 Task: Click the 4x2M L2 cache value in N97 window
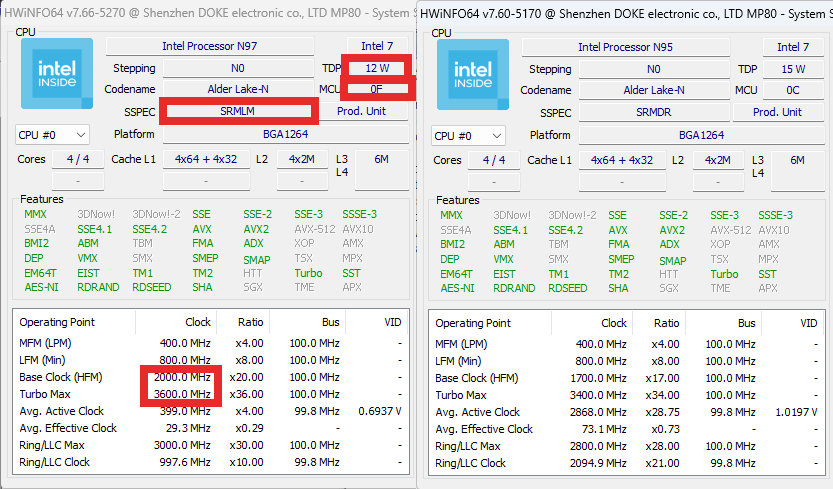pyautogui.click(x=302, y=159)
